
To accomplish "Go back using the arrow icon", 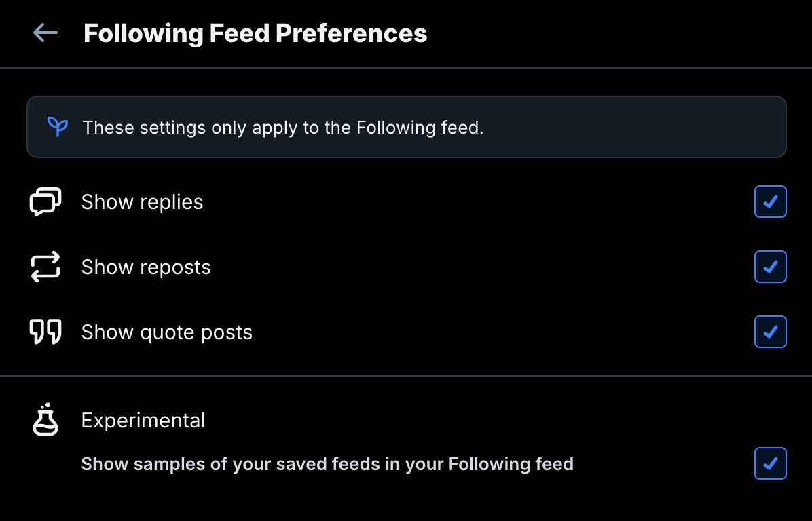I will coord(45,33).
